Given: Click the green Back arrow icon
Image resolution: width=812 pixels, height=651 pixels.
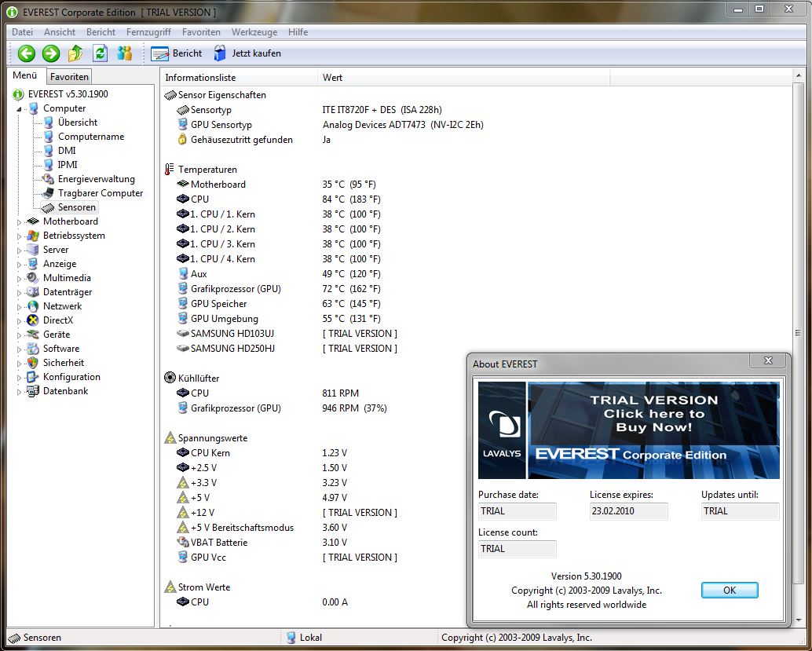Looking at the screenshot, I should click(27, 53).
